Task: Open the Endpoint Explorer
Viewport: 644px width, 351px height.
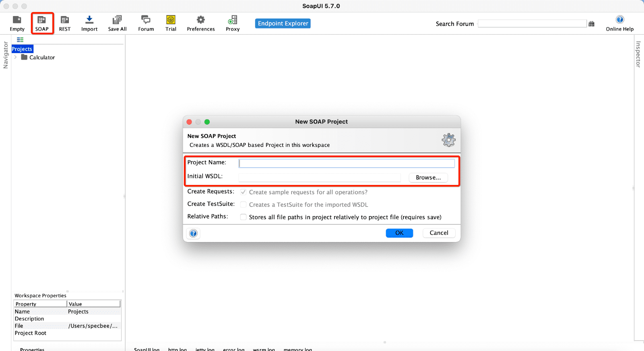Action: coord(283,23)
